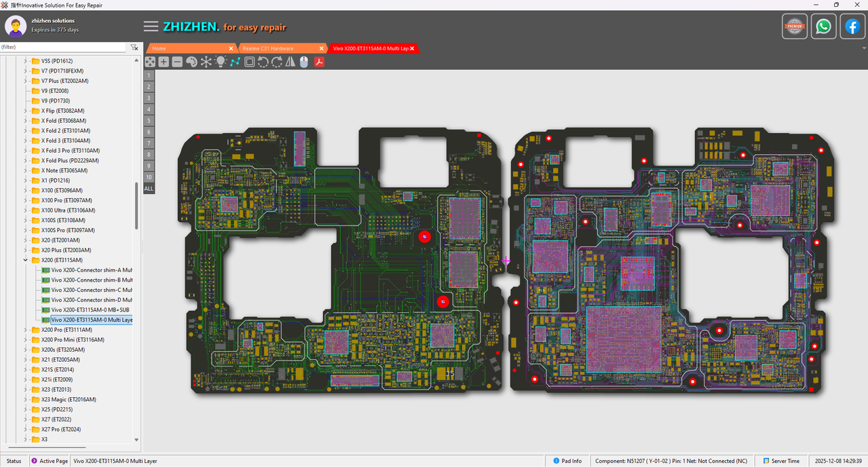This screenshot has width=868, height=467.
Task: Toggle layer 3 button
Action: pyautogui.click(x=149, y=98)
